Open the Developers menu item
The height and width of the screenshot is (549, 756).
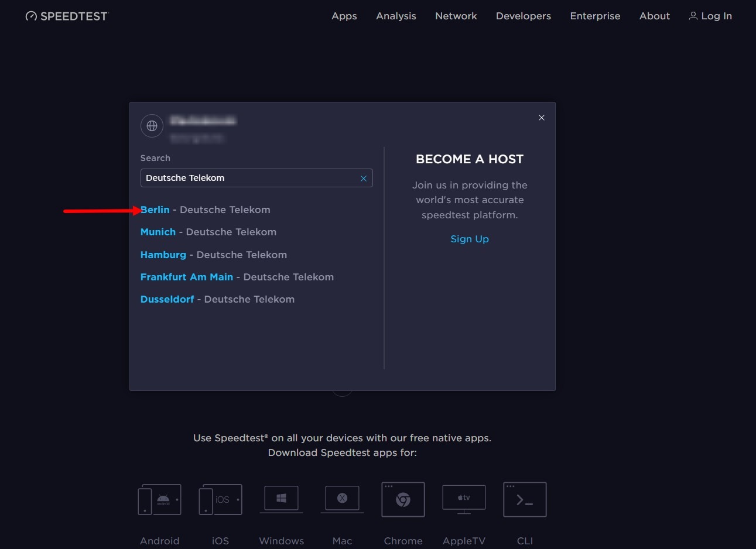pos(523,16)
